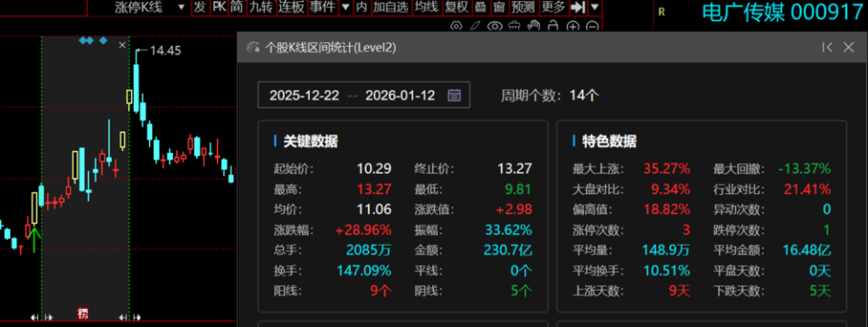868x327 pixels.
Task: Click the 起始价 value 10.29
Action: (373, 169)
